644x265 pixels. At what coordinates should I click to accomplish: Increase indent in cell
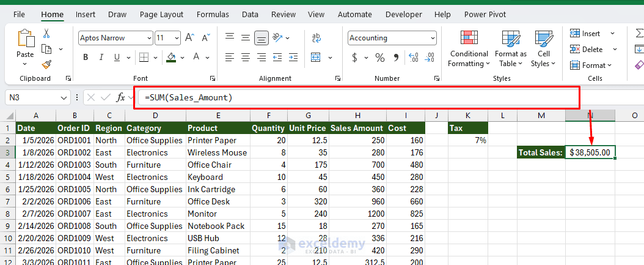coord(293,57)
